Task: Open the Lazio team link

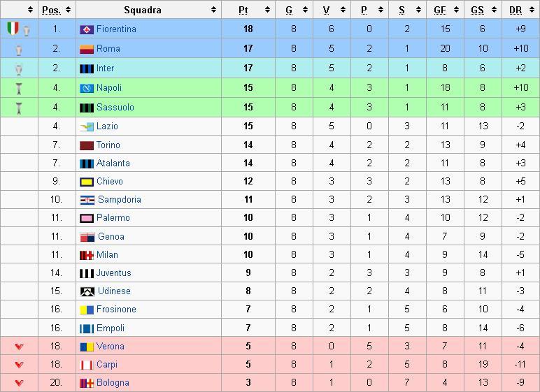Action: (x=107, y=126)
